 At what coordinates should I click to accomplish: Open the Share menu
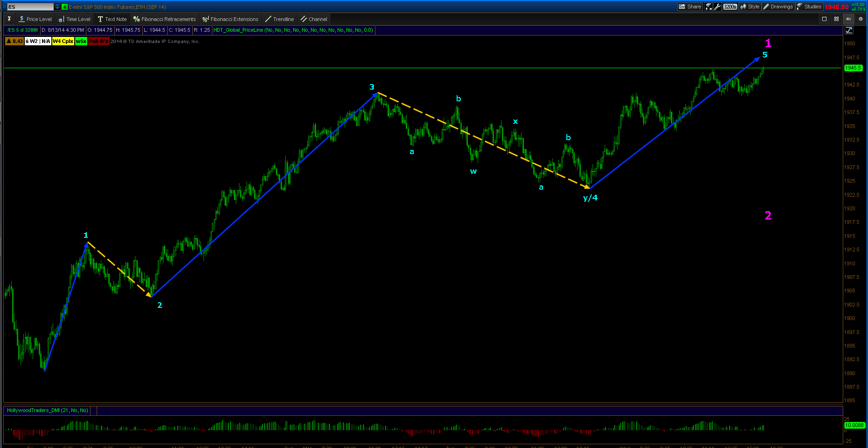coord(690,7)
